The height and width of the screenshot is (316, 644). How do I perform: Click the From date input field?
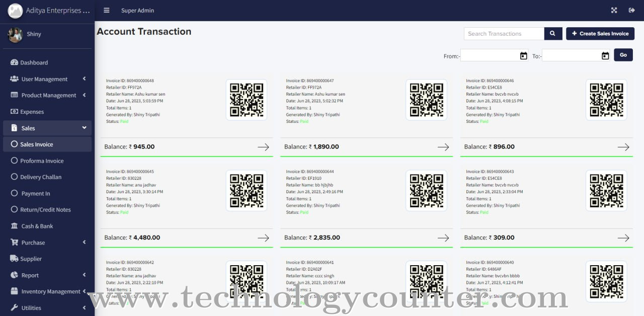494,55
